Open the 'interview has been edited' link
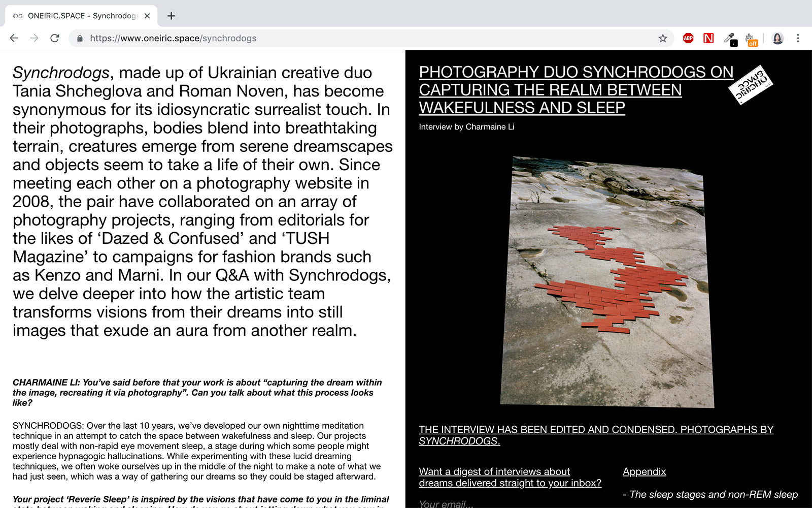 pyautogui.click(x=596, y=435)
